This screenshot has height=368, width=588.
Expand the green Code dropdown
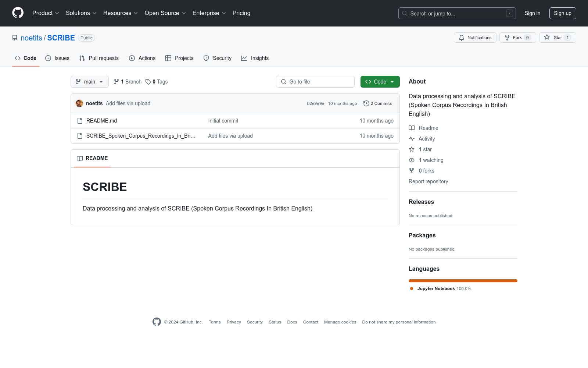(x=380, y=82)
